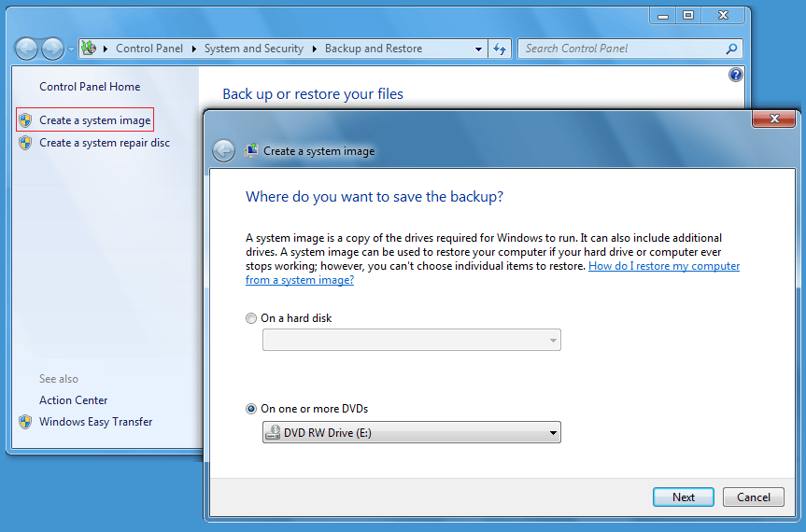
Task: Open the address bar history dropdown
Action: click(x=478, y=49)
